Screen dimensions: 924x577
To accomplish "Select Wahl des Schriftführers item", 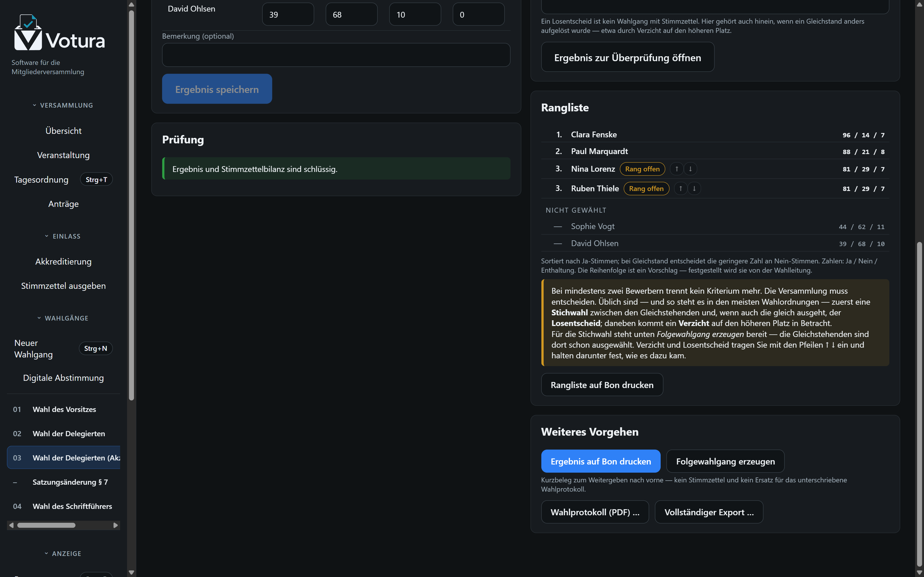I will (64, 506).
